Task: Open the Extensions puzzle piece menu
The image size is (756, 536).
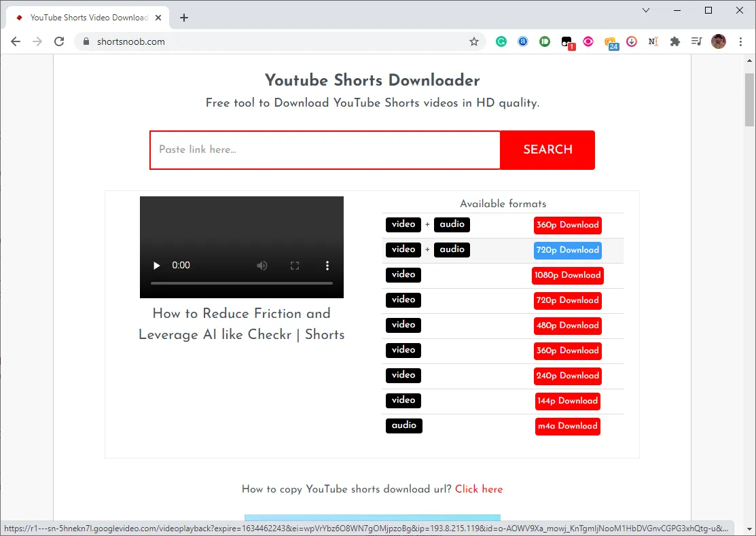Action: click(x=675, y=41)
